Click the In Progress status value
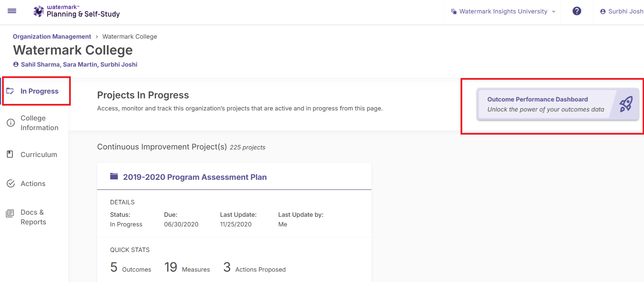Viewport: 644px width, 282px height. (126, 224)
